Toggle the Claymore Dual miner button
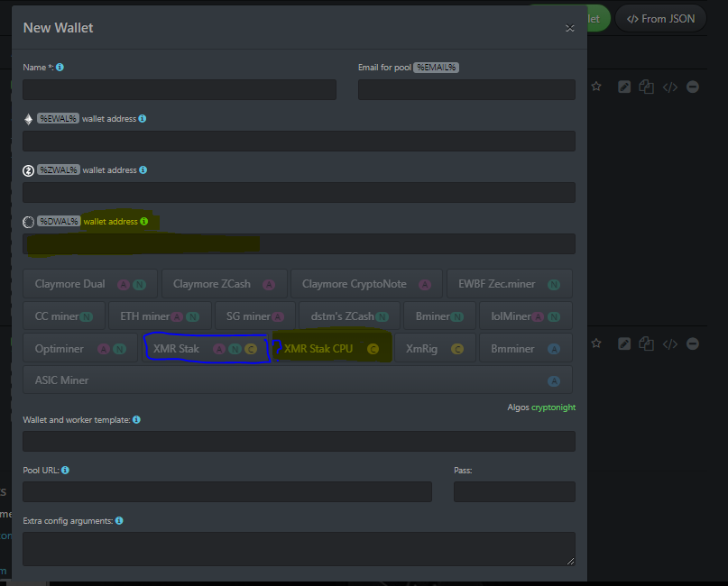The image size is (728, 586). pyautogui.click(x=89, y=284)
